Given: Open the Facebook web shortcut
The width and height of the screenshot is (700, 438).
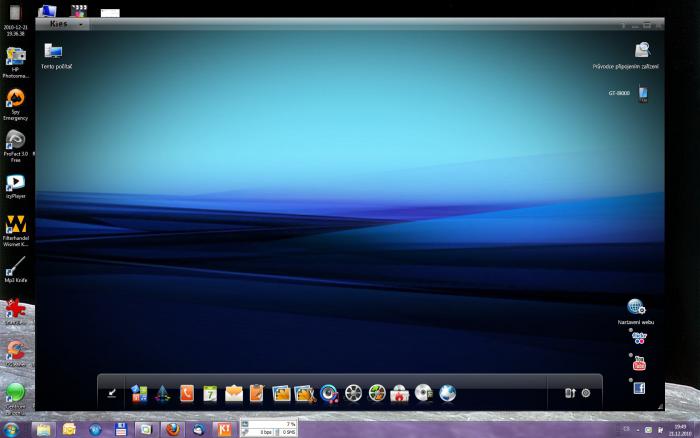Looking at the screenshot, I should [x=639, y=388].
